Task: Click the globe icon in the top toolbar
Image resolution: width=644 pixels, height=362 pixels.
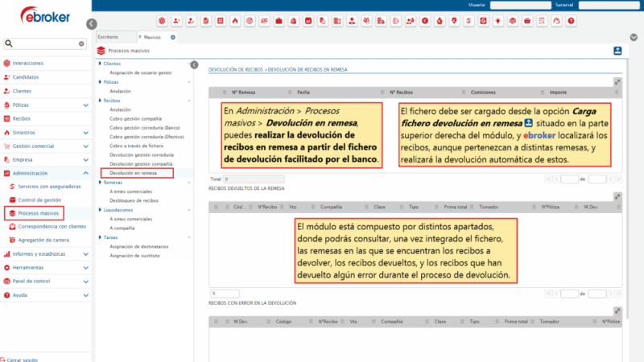Action: coord(163,20)
